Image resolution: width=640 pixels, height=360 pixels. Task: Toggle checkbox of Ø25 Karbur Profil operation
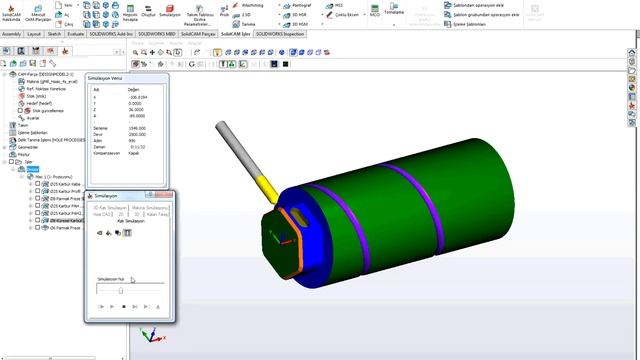38,191
